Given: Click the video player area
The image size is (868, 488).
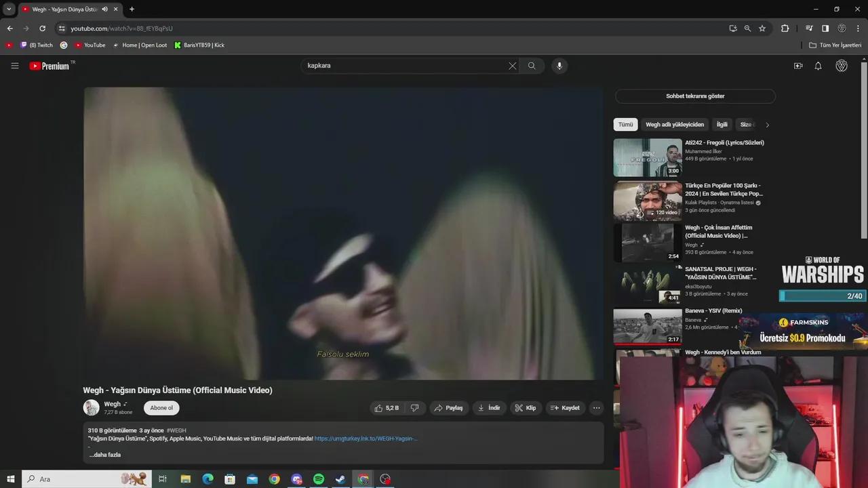Looking at the screenshot, I should [343, 234].
